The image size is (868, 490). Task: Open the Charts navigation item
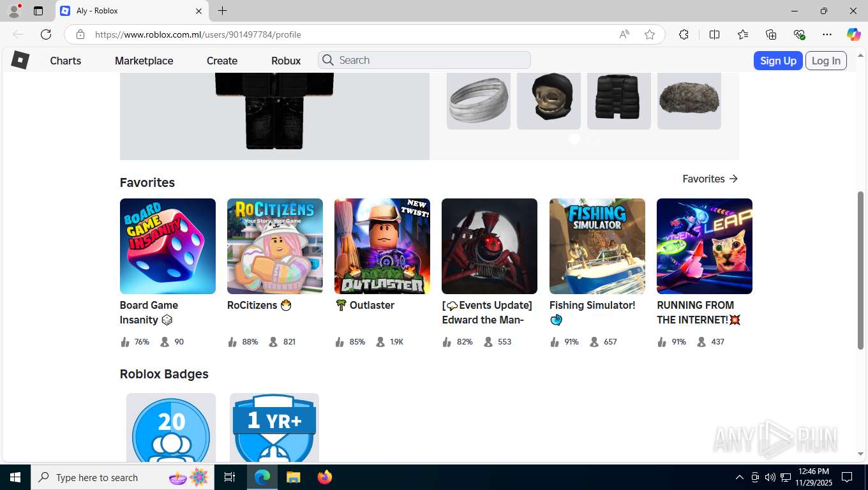pos(66,61)
